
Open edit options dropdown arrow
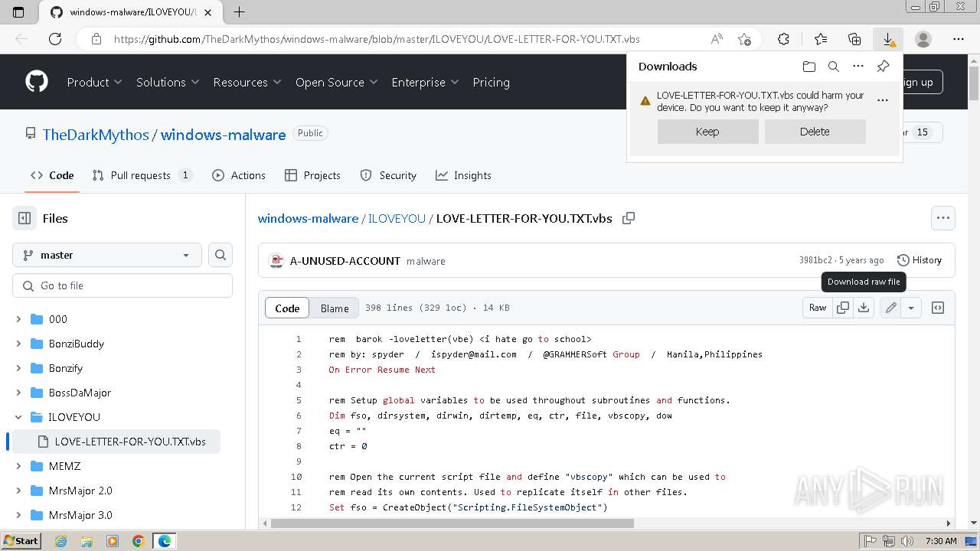[911, 308]
